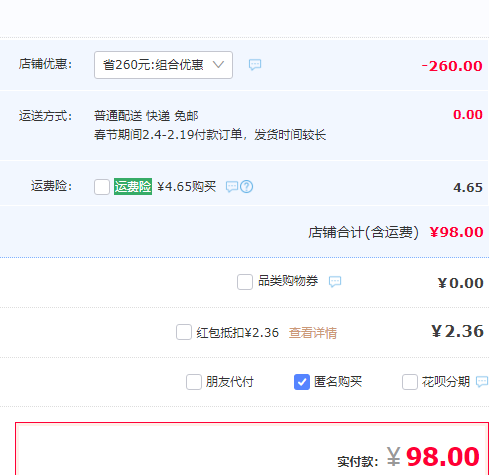Check the 红包抵扣¥2.36 checkbox

(x=184, y=332)
